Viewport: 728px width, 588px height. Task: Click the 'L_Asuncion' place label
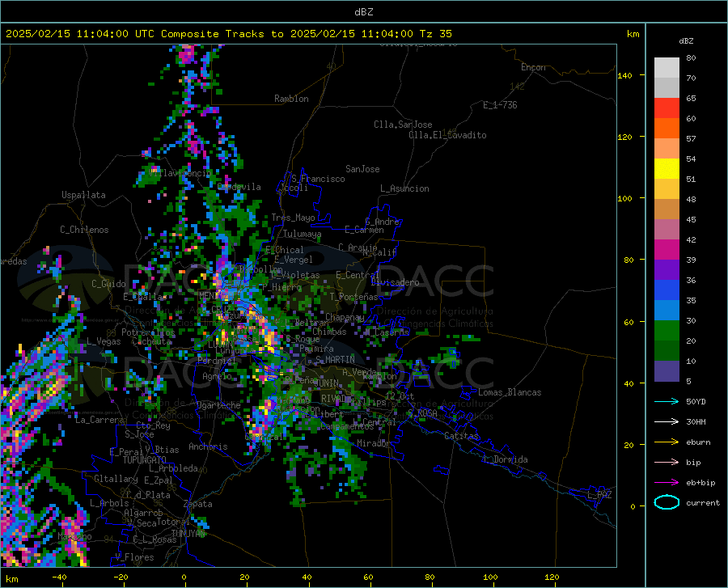pyautogui.click(x=404, y=188)
